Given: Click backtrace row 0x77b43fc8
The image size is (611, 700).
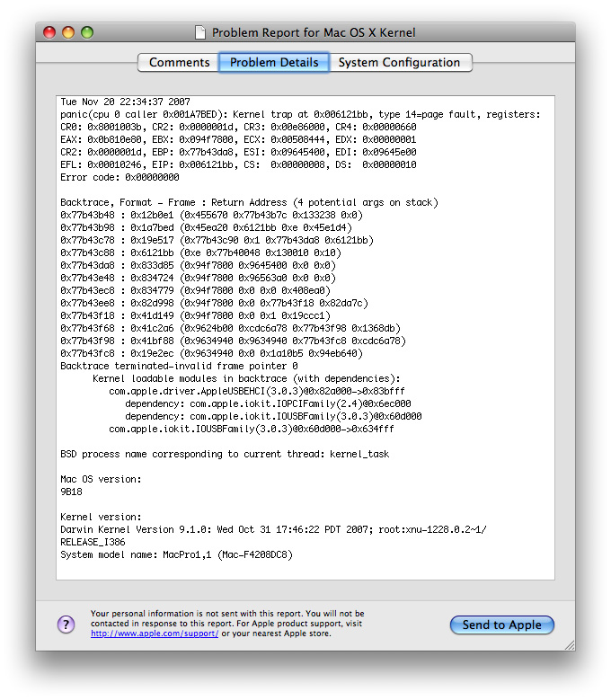Looking at the screenshot, I should pyautogui.click(x=211, y=353).
